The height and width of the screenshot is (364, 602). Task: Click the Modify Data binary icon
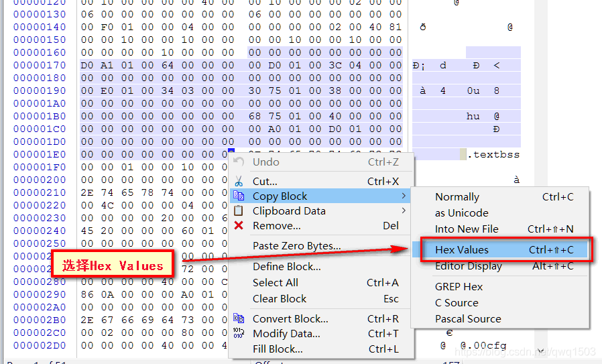click(x=239, y=333)
